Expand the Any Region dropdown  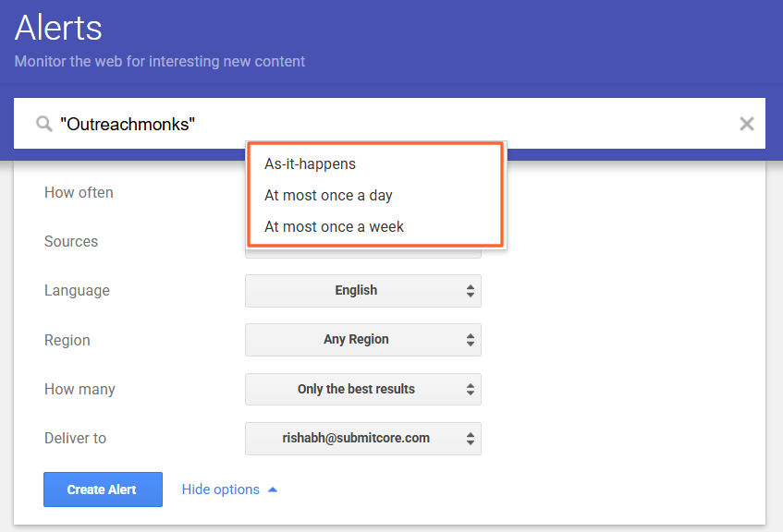coord(362,339)
